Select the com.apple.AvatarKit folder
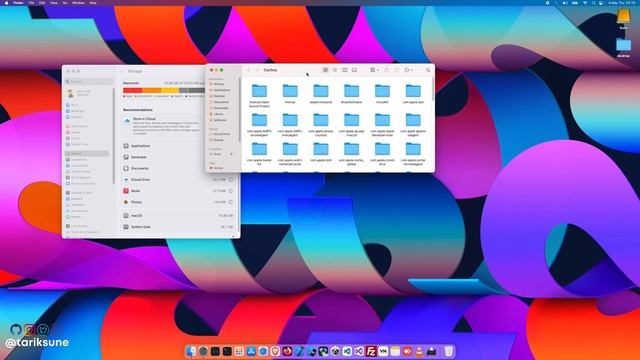 [259, 153]
